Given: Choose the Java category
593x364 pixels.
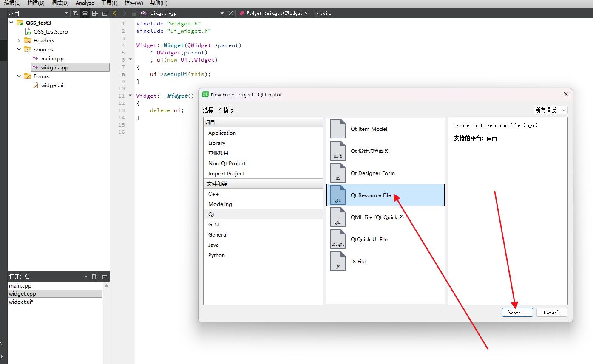Looking at the screenshot, I should 263,245.
